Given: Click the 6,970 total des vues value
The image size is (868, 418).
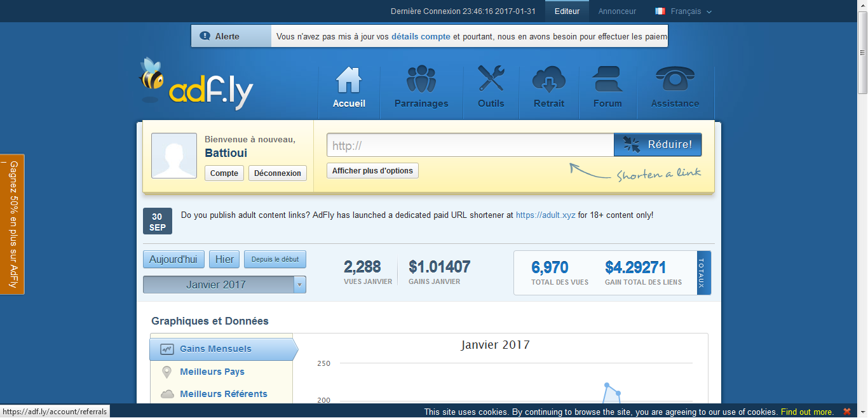Looking at the screenshot, I should (550, 267).
